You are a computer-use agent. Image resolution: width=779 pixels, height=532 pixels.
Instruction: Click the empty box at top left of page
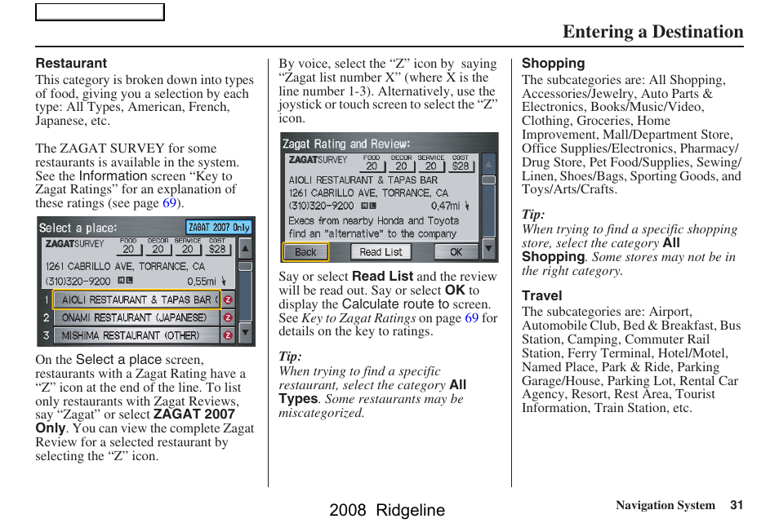[x=100, y=12]
